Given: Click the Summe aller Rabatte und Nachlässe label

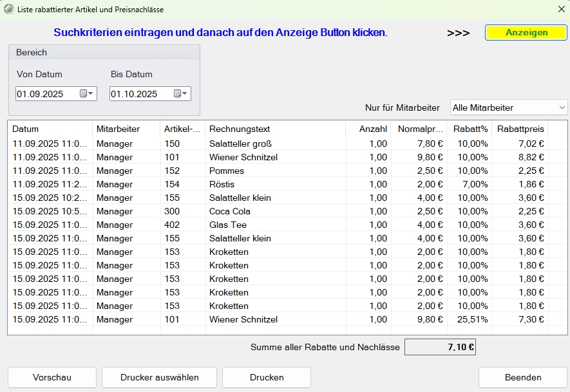Looking at the screenshot, I should point(325,347).
